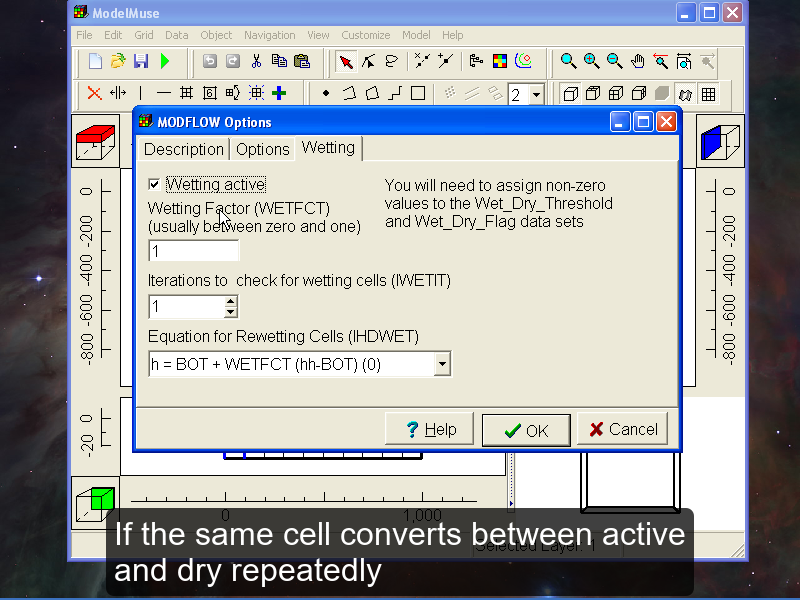
Task: Open the File menu
Action: [84, 35]
